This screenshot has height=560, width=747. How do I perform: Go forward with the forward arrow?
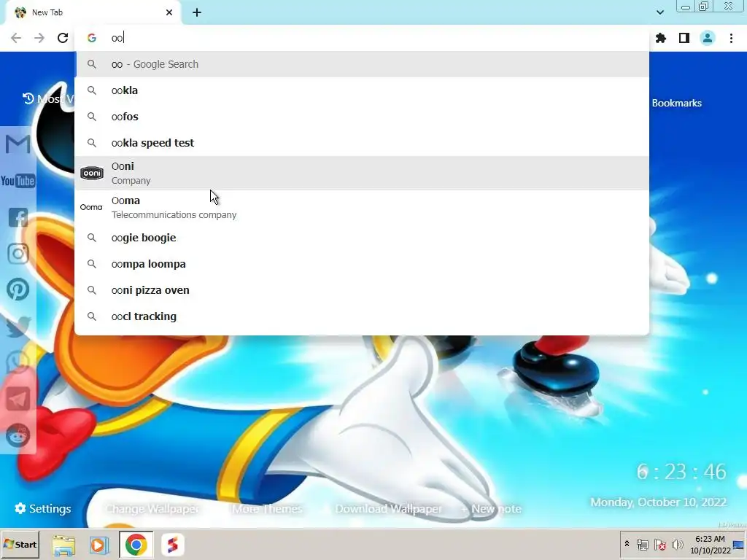pos(39,38)
